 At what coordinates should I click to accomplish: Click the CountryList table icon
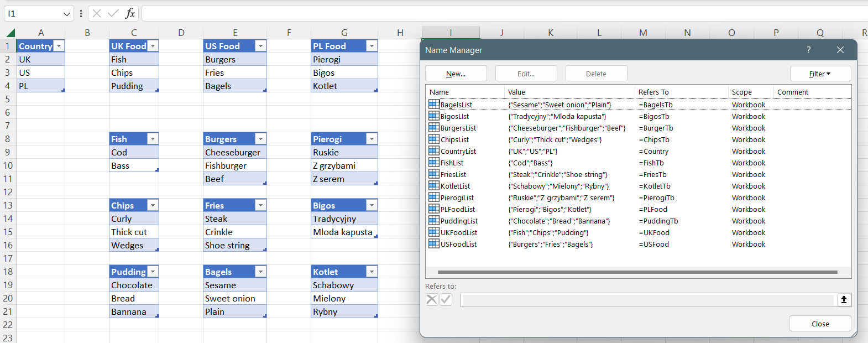[x=434, y=150]
